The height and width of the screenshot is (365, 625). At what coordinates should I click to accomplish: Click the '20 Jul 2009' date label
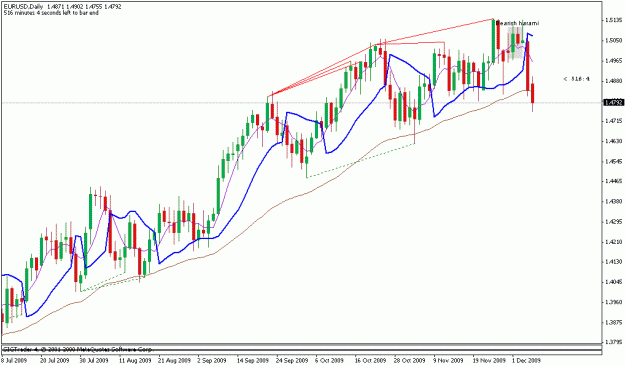[x=54, y=360]
